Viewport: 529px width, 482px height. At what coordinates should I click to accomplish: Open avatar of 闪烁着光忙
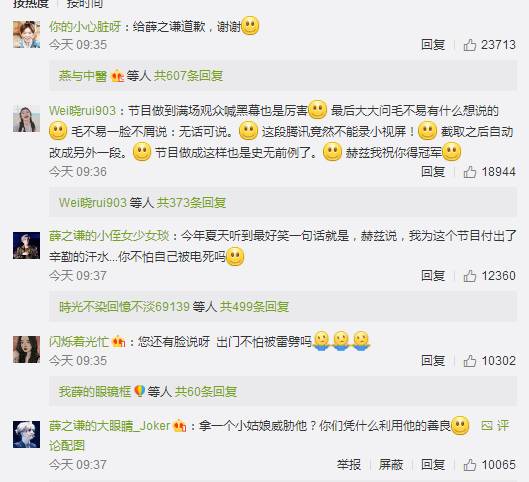click(26, 349)
